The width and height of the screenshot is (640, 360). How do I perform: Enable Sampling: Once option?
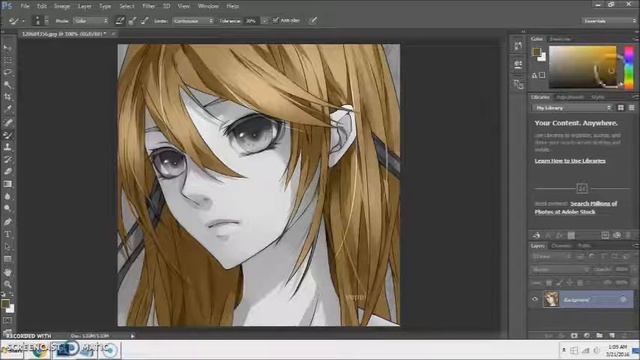pyautogui.click(x=132, y=20)
